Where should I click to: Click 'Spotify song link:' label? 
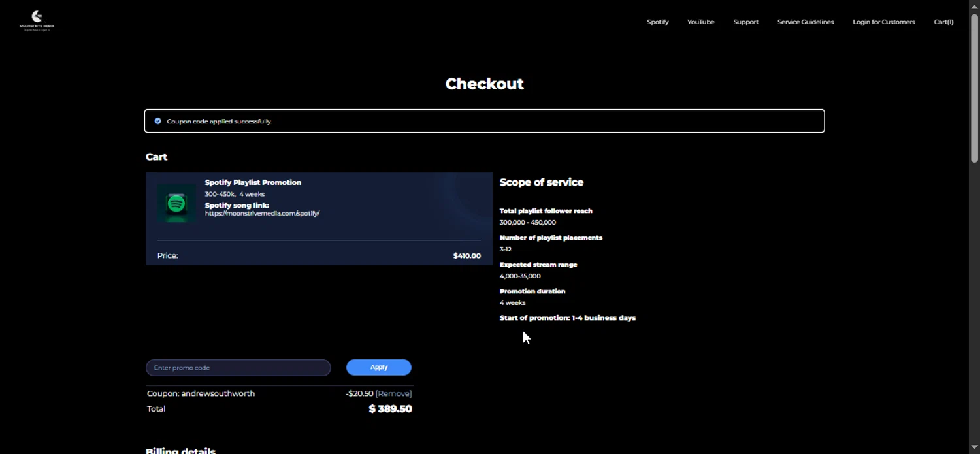(237, 205)
